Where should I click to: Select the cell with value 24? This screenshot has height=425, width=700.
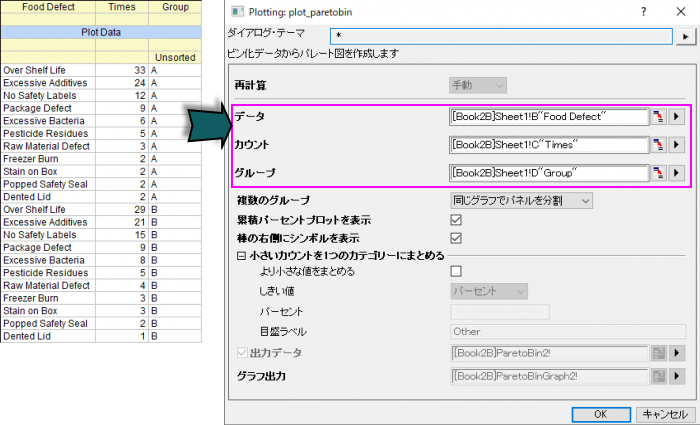pyautogui.click(x=122, y=83)
